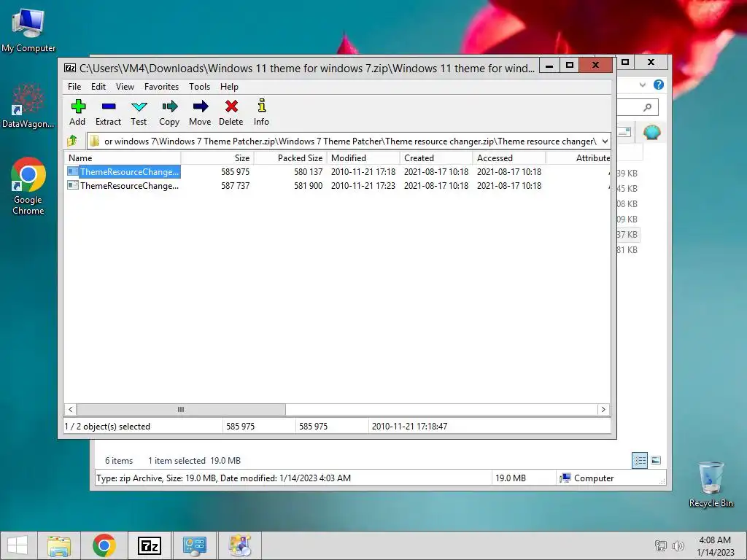This screenshot has width=747, height=560.
Task: Open the Windows Start button
Action: (x=18, y=545)
